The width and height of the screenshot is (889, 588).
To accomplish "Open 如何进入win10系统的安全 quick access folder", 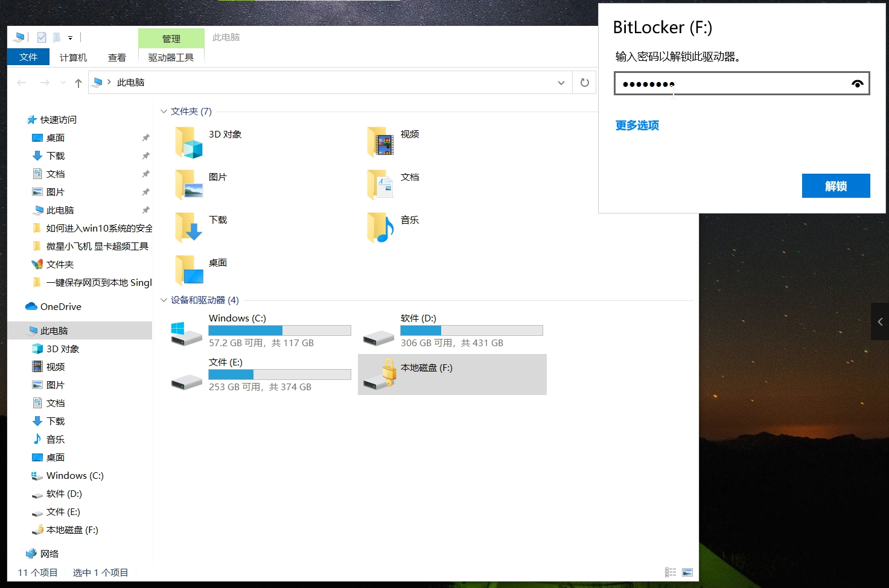I will (92, 228).
